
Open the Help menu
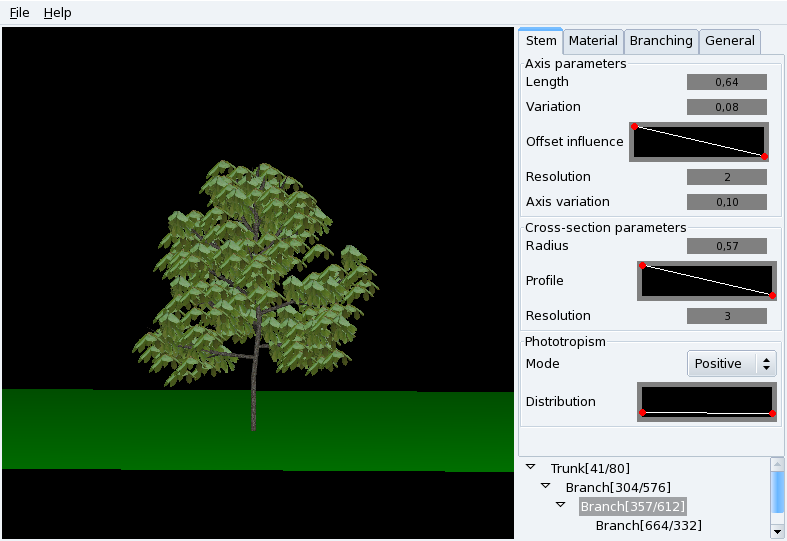(x=57, y=13)
